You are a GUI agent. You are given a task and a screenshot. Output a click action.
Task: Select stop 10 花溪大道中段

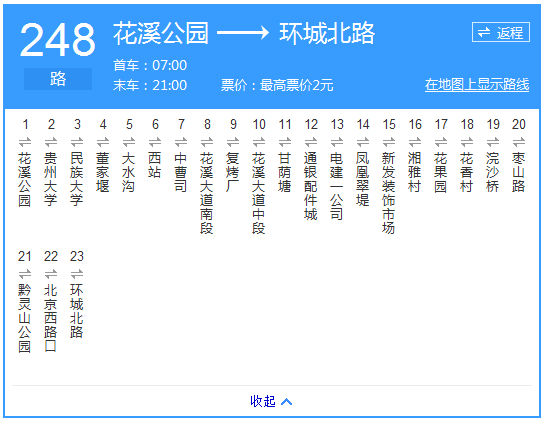coord(259,193)
